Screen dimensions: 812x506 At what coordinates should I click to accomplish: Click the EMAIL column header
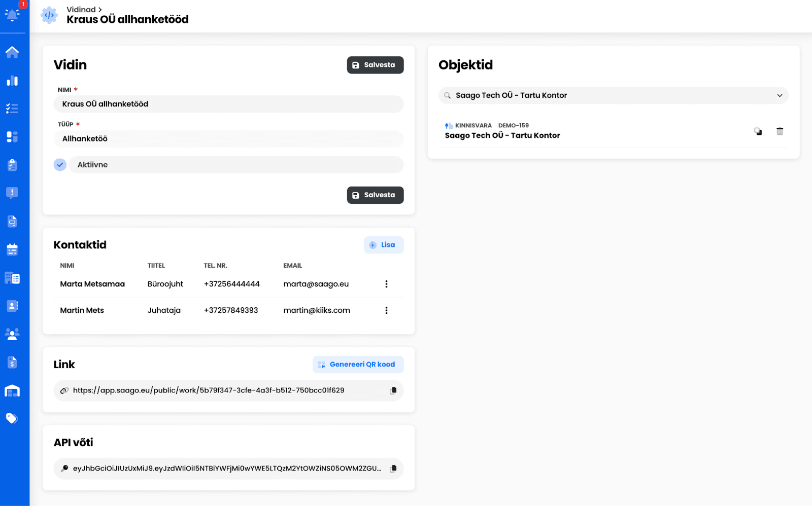pyautogui.click(x=292, y=266)
